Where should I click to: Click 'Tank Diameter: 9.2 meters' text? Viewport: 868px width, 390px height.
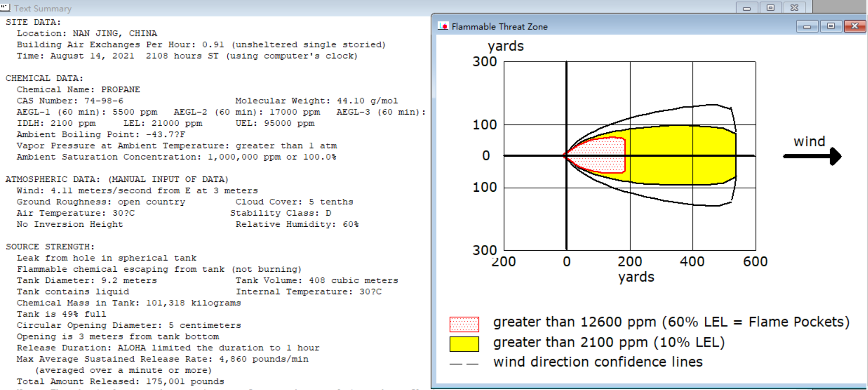(x=87, y=280)
